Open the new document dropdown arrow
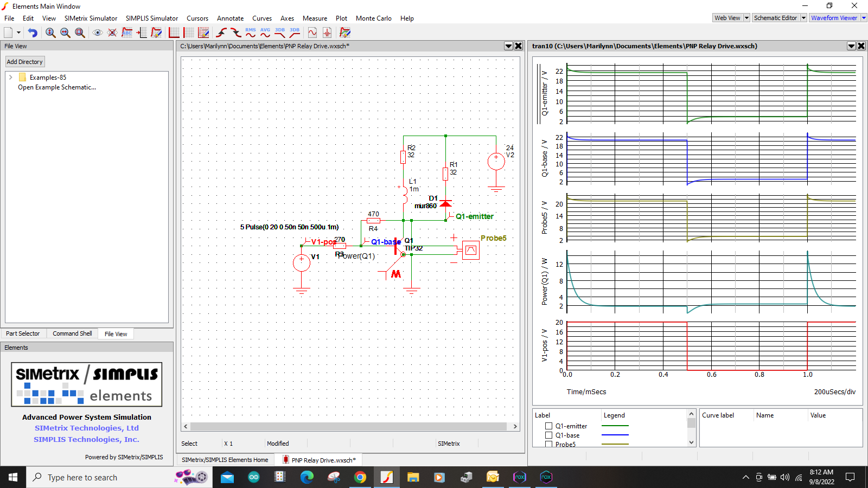 click(x=18, y=33)
